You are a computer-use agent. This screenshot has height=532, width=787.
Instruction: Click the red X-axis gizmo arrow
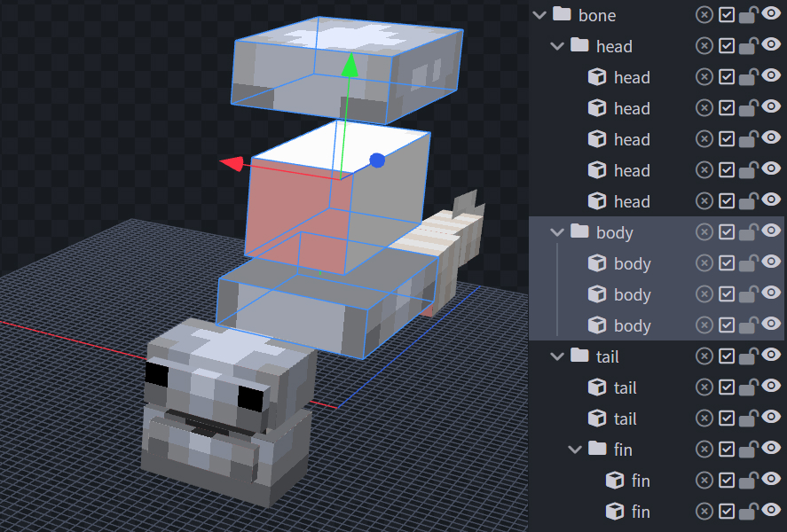[x=232, y=163]
